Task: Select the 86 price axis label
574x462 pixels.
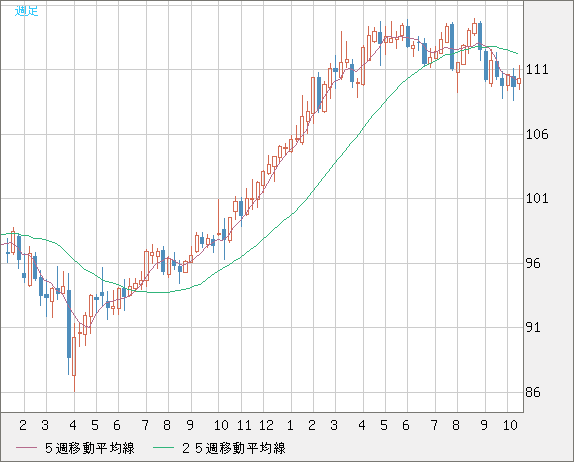Action: point(533,392)
